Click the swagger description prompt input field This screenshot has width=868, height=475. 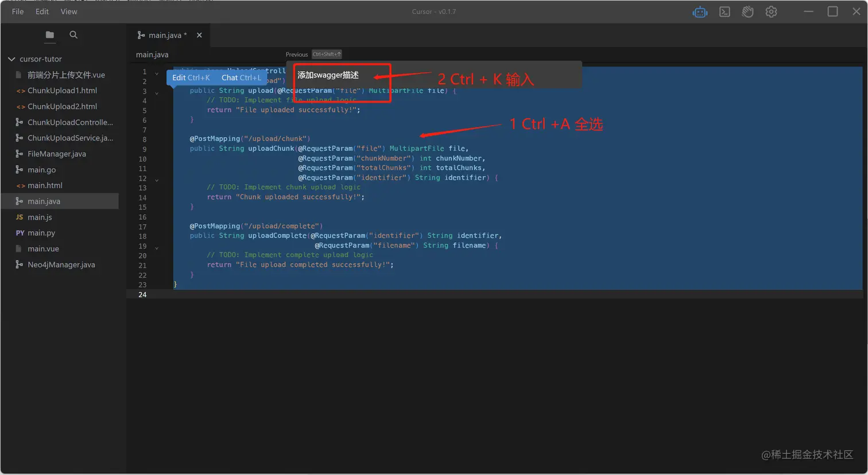point(333,75)
